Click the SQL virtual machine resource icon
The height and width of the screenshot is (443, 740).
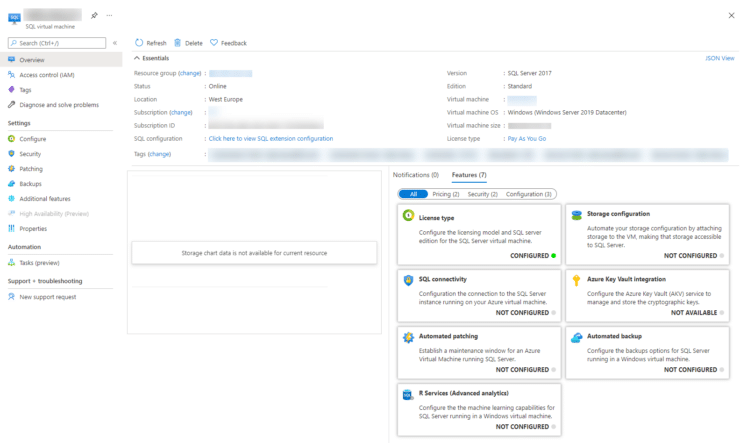click(14, 18)
